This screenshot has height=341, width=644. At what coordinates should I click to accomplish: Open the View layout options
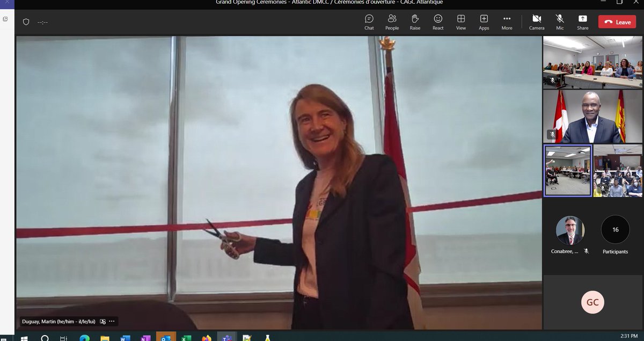tap(461, 22)
